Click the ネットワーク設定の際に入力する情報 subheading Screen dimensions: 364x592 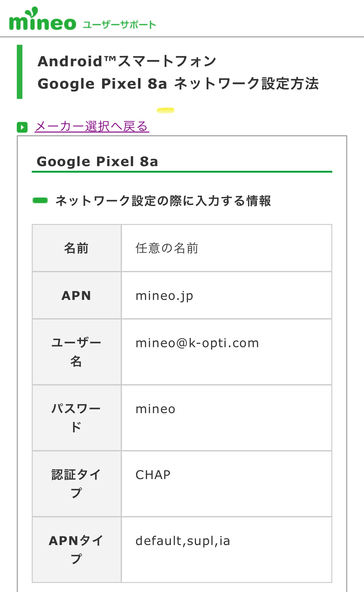pos(163,201)
